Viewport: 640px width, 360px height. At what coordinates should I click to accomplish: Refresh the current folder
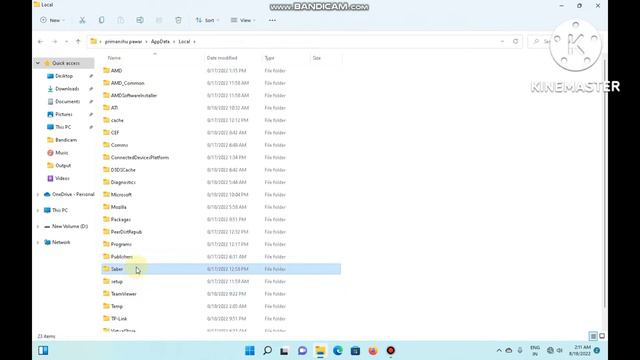click(516, 42)
